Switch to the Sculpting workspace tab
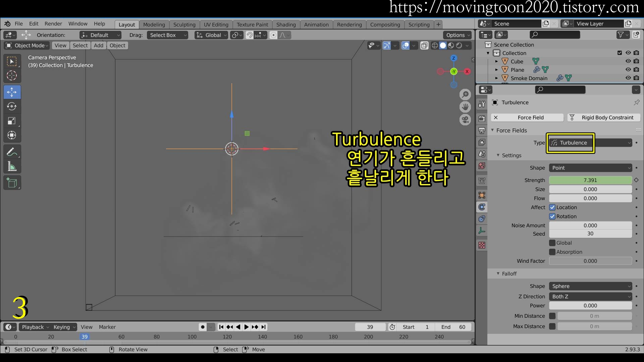The height and width of the screenshot is (362, 644). tap(184, 24)
